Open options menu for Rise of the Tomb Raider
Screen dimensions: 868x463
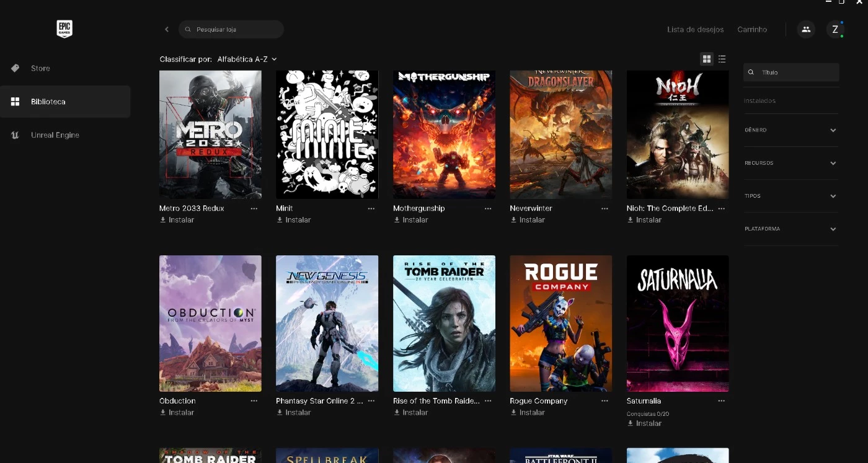pos(488,401)
